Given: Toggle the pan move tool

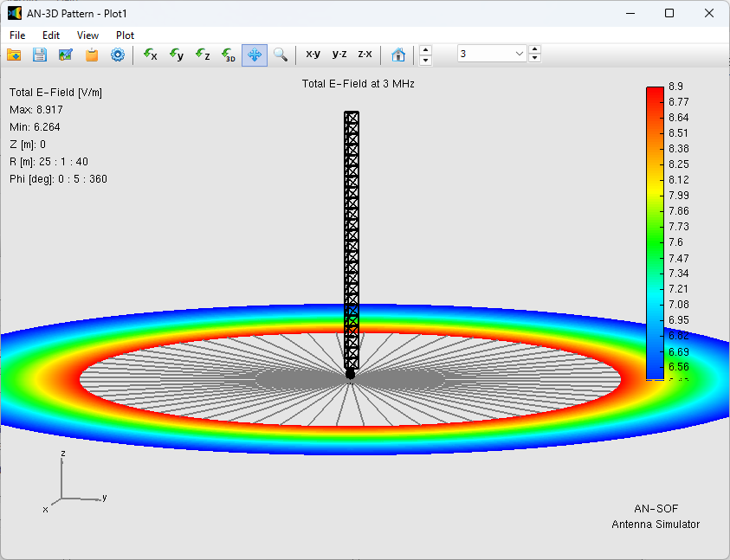Looking at the screenshot, I should [x=255, y=55].
